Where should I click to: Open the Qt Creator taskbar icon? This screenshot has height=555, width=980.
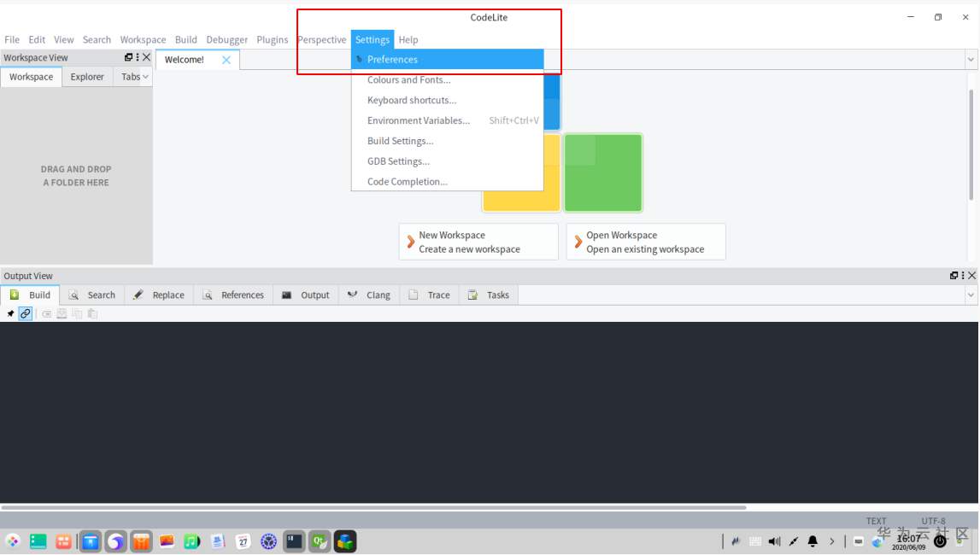[320, 541]
